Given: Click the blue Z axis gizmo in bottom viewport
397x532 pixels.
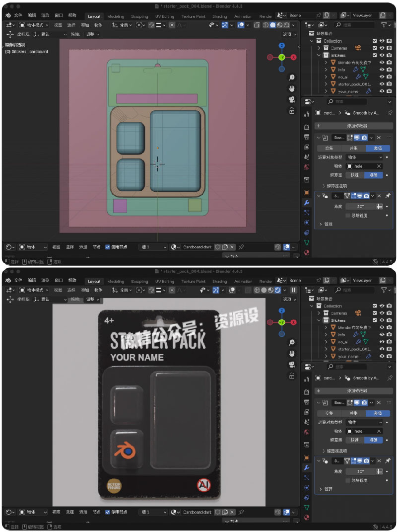Looking at the screenshot, I should (282, 310).
